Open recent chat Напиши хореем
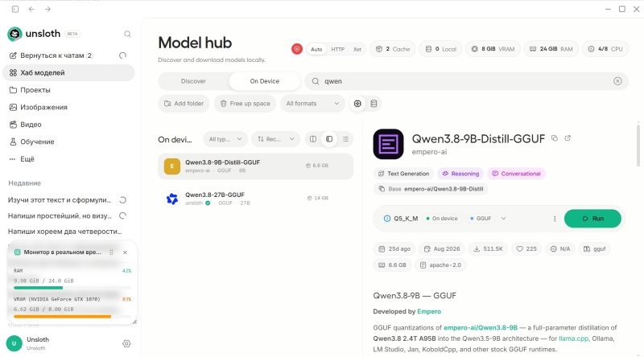644x357 pixels. (65, 232)
